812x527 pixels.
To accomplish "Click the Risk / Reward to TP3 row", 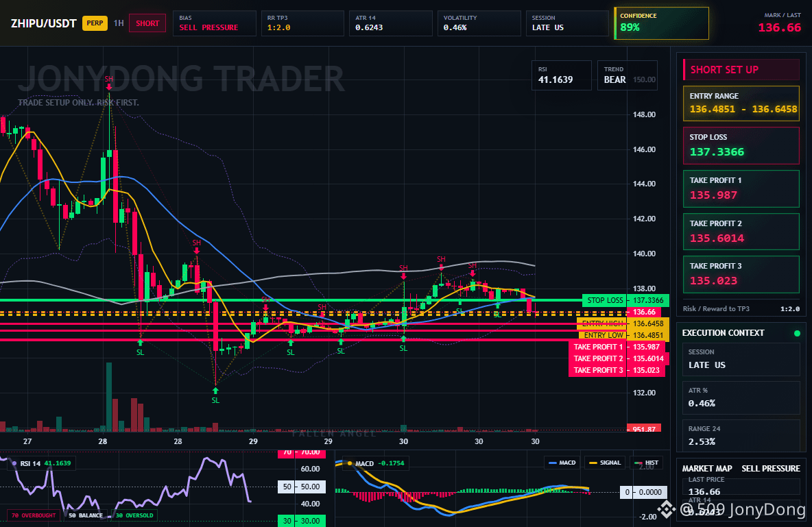I will tap(741, 308).
